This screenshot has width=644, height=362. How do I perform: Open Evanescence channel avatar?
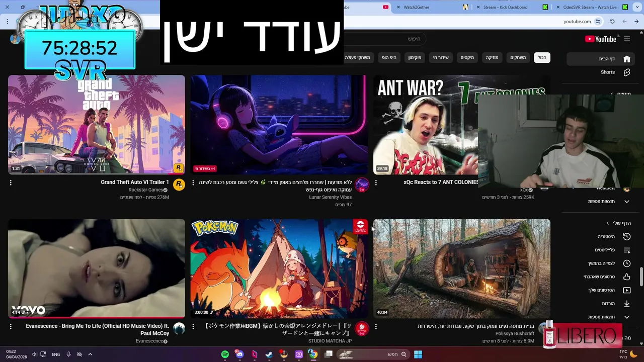pyautogui.click(x=179, y=329)
